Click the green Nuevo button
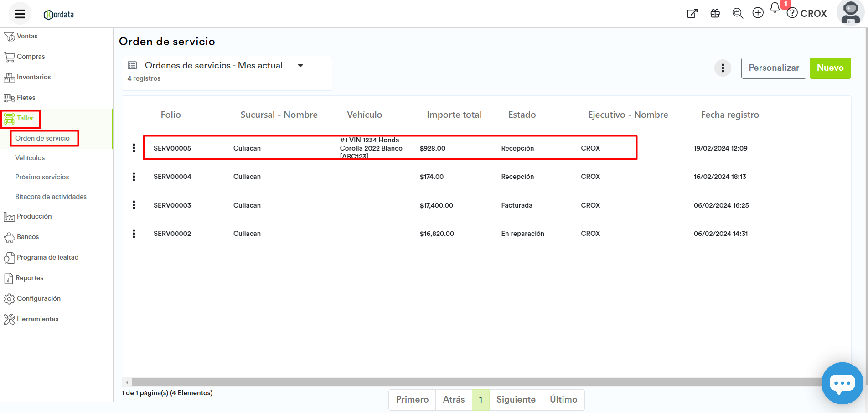The width and height of the screenshot is (868, 413). pyautogui.click(x=830, y=68)
